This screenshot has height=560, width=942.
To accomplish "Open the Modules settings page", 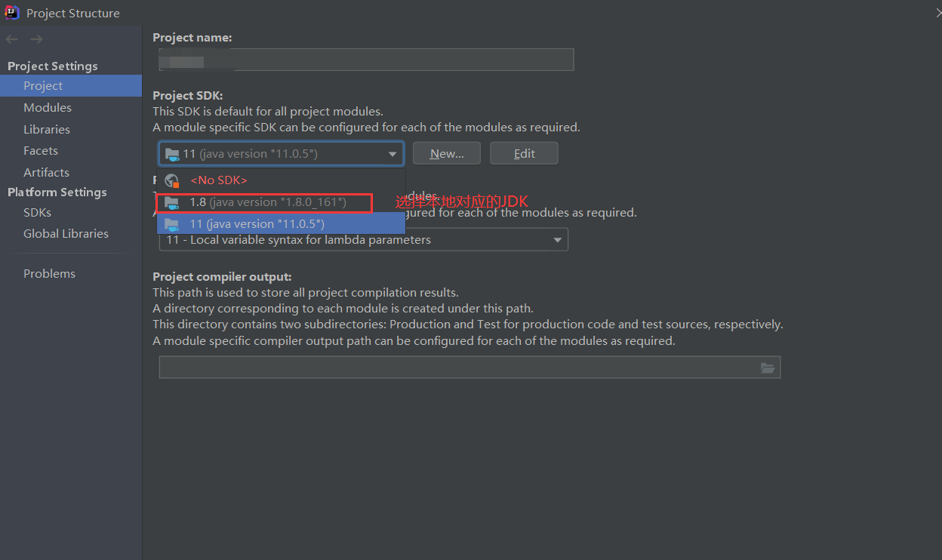I will (x=47, y=107).
